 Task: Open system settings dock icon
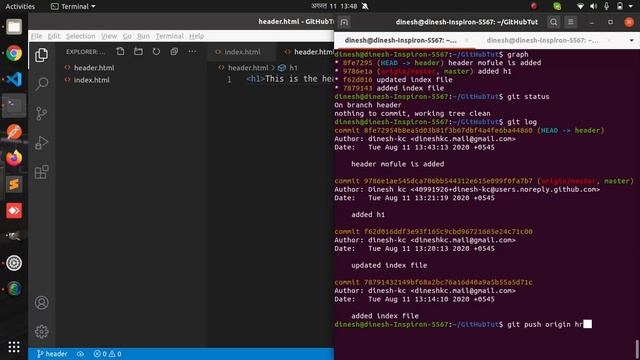[x=14, y=263]
